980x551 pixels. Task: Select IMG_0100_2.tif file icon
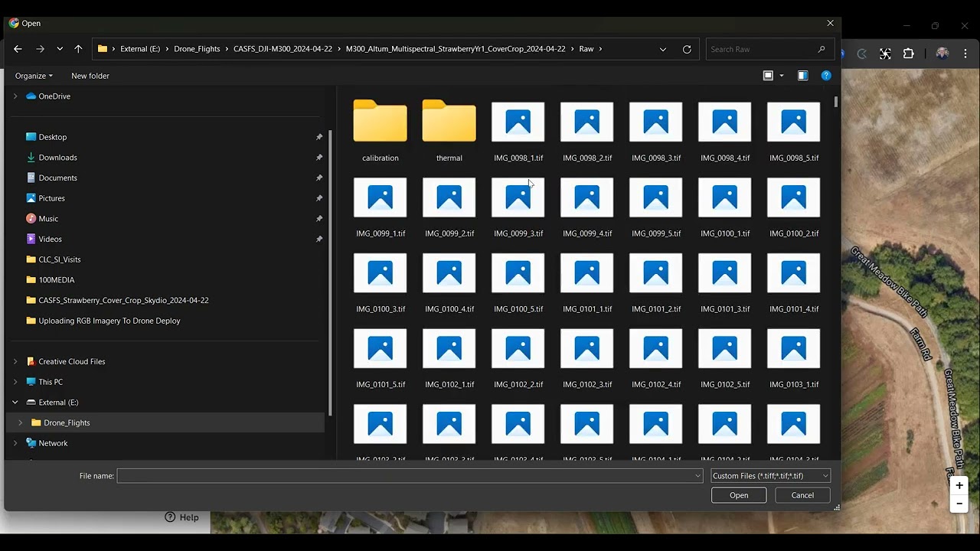(794, 197)
